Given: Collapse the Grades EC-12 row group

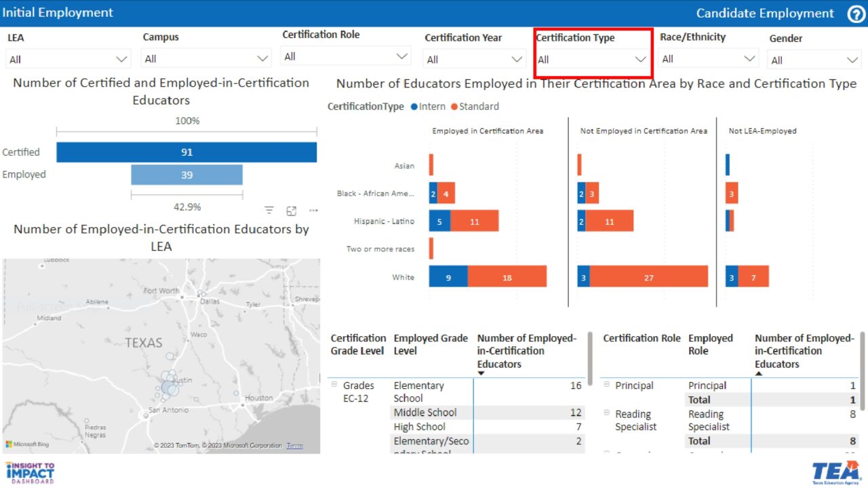Looking at the screenshot, I should pyautogui.click(x=334, y=385).
